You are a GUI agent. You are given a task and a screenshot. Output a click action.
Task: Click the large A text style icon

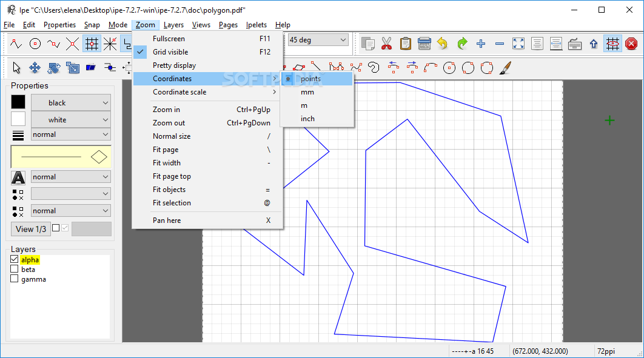click(x=18, y=177)
